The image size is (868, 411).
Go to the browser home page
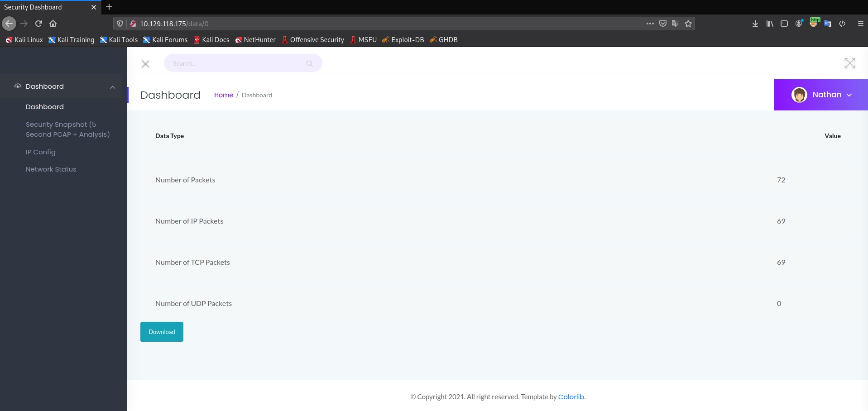[53, 24]
